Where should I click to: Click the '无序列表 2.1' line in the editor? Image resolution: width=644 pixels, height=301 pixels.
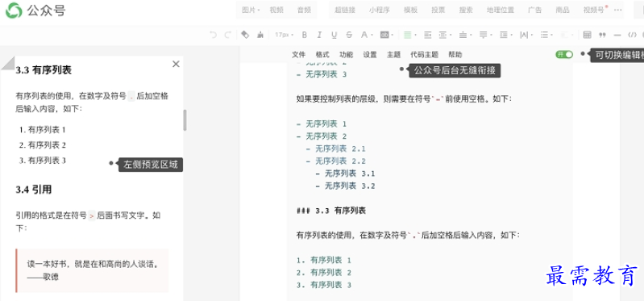point(335,148)
